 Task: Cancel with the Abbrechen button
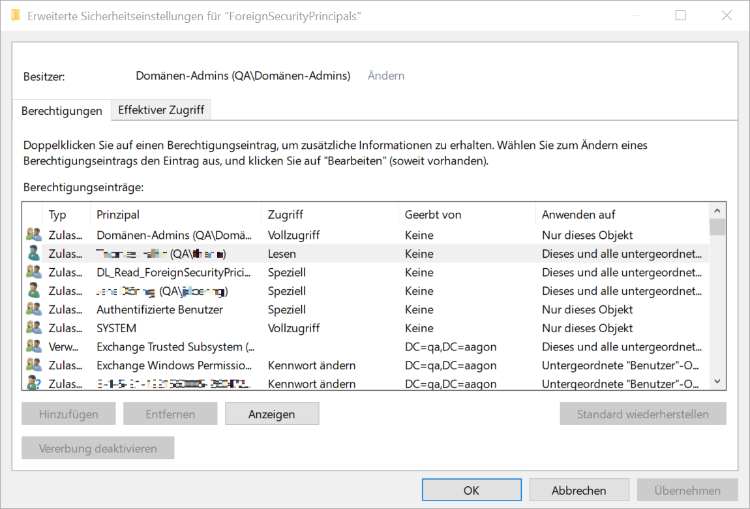(579, 490)
